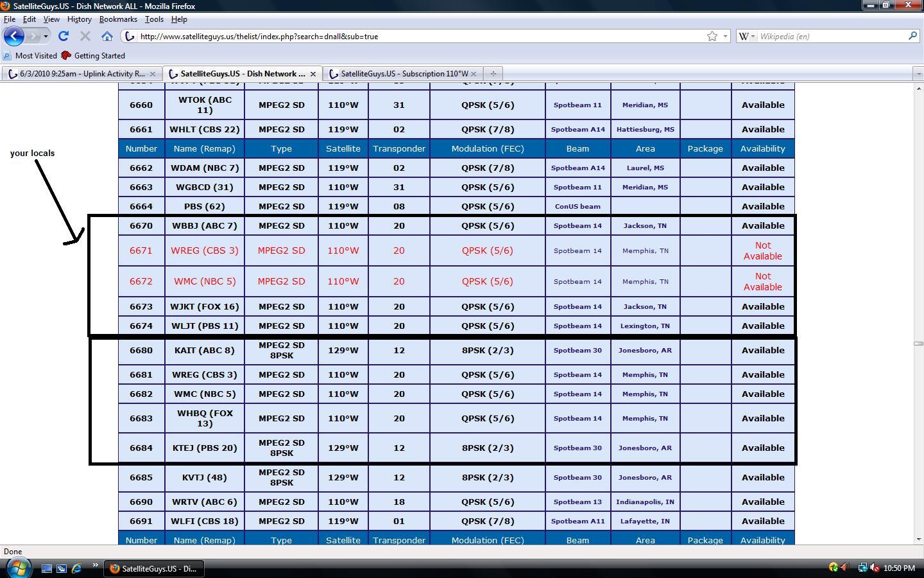924x578 pixels.
Task: Open the address bar history dropdown
Action: 725,37
